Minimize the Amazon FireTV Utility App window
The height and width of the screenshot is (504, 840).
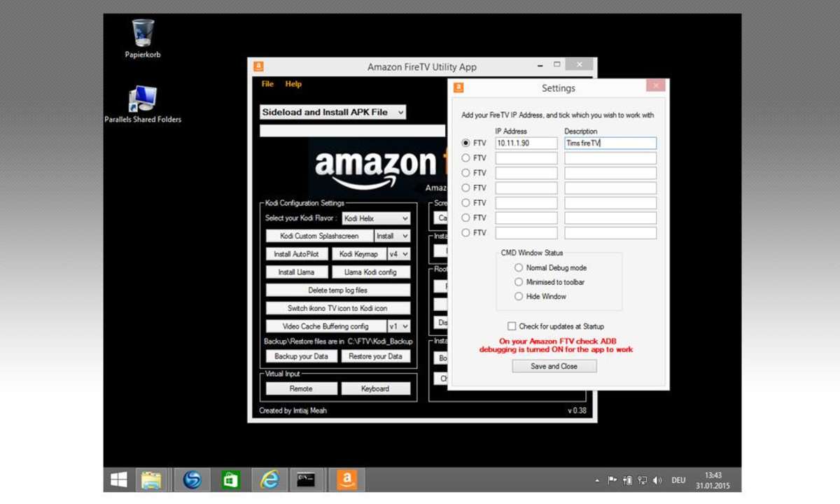(541, 64)
